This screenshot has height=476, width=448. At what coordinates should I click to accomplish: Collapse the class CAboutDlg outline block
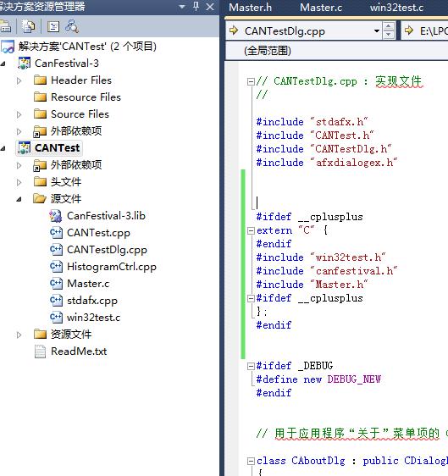tap(251, 462)
